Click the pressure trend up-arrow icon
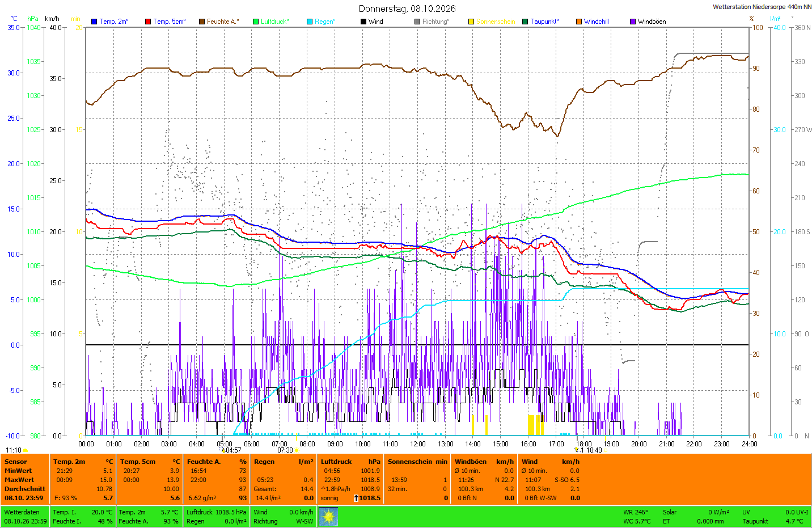This screenshot has width=812, height=528. [x=356, y=498]
